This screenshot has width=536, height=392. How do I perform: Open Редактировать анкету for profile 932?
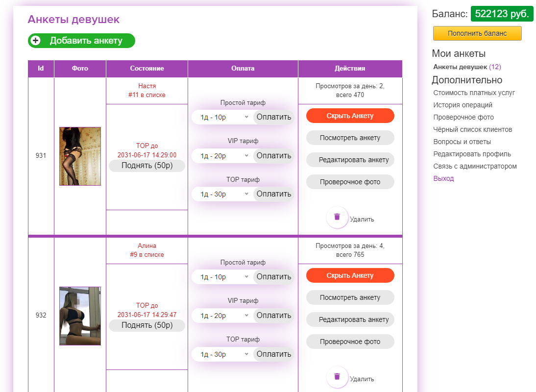click(350, 319)
